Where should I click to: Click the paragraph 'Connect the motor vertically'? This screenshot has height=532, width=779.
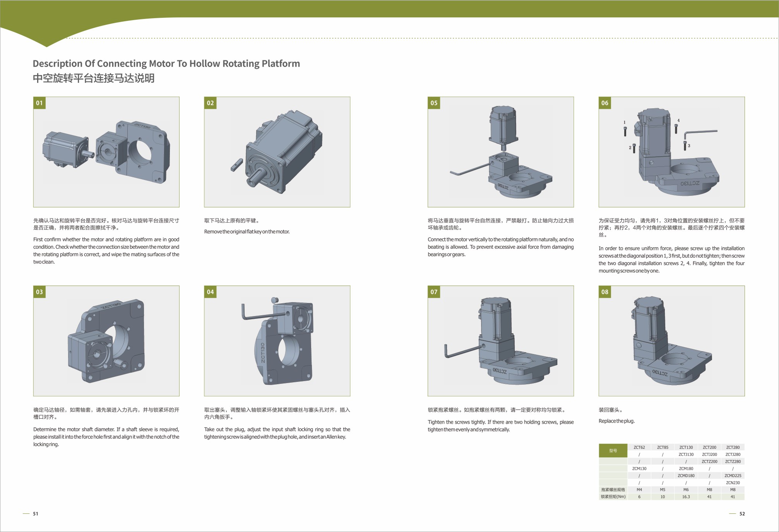click(x=501, y=247)
